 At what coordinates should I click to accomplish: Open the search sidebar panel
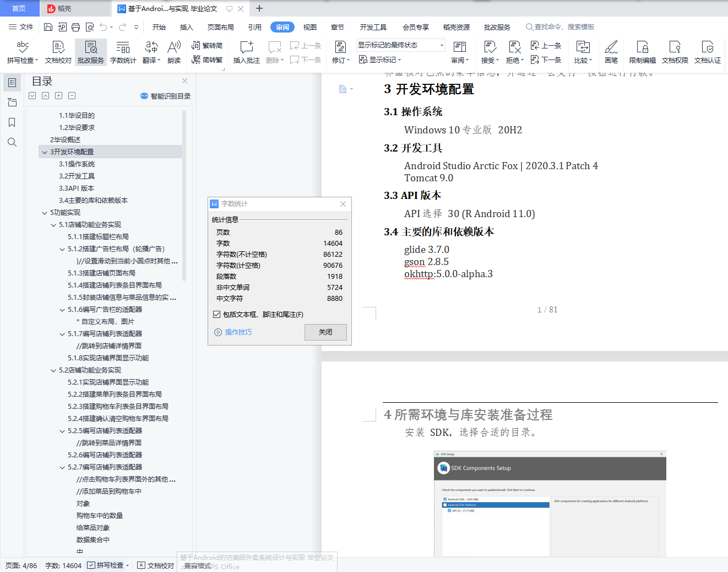(12, 142)
